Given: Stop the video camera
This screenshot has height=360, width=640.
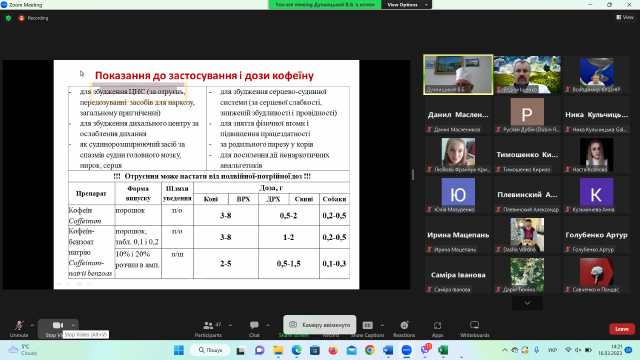Looking at the screenshot, I should pos(57,328).
